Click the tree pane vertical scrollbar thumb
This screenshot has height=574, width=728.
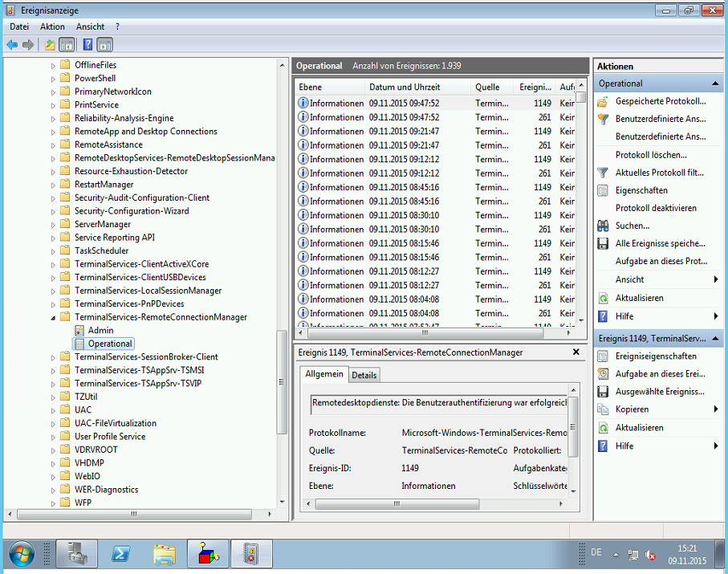click(282, 382)
